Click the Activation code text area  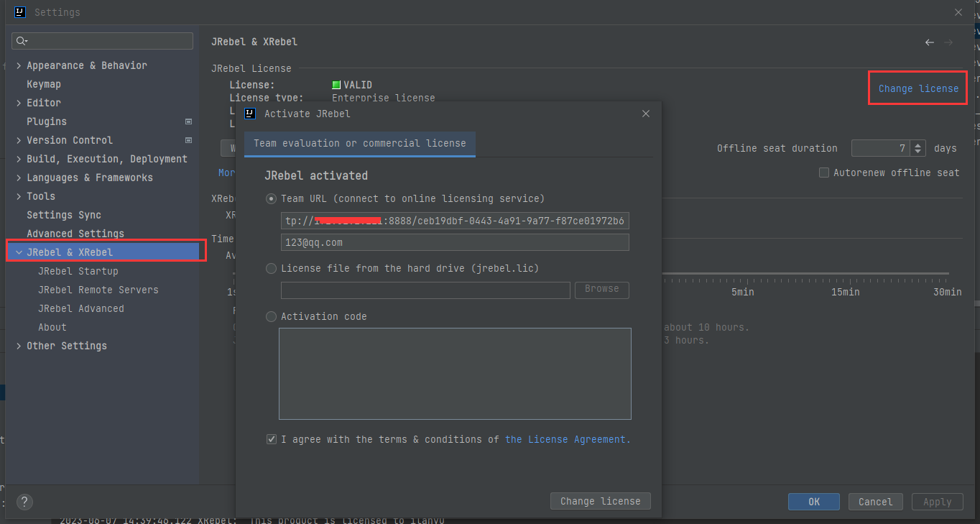[455, 374]
